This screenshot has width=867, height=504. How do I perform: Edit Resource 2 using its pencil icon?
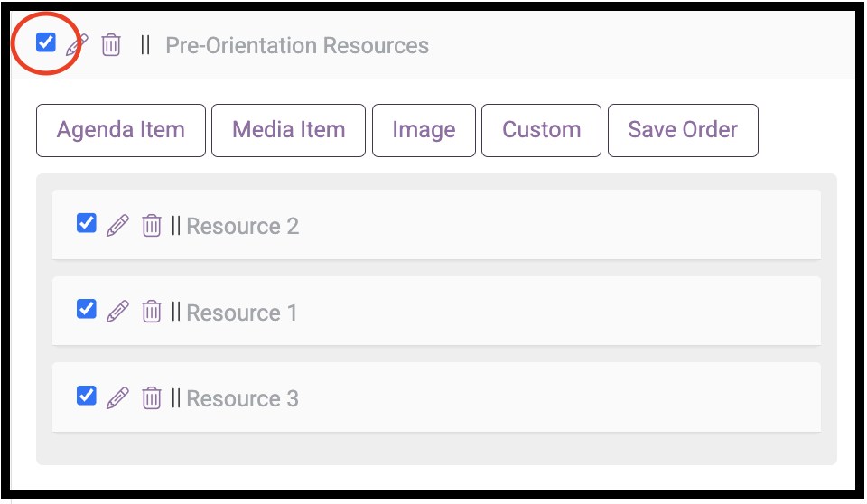pyautogui.click(x=117, y=225)
